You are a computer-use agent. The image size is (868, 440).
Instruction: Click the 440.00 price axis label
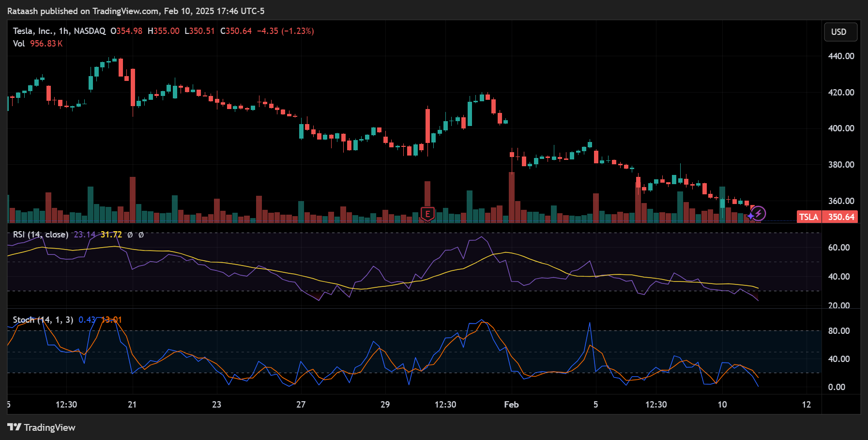pyautogui.click(x=841, y=56)
